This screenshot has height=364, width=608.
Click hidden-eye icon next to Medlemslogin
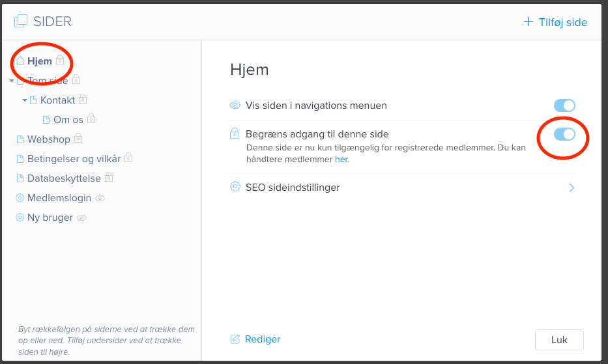[100, 199]
